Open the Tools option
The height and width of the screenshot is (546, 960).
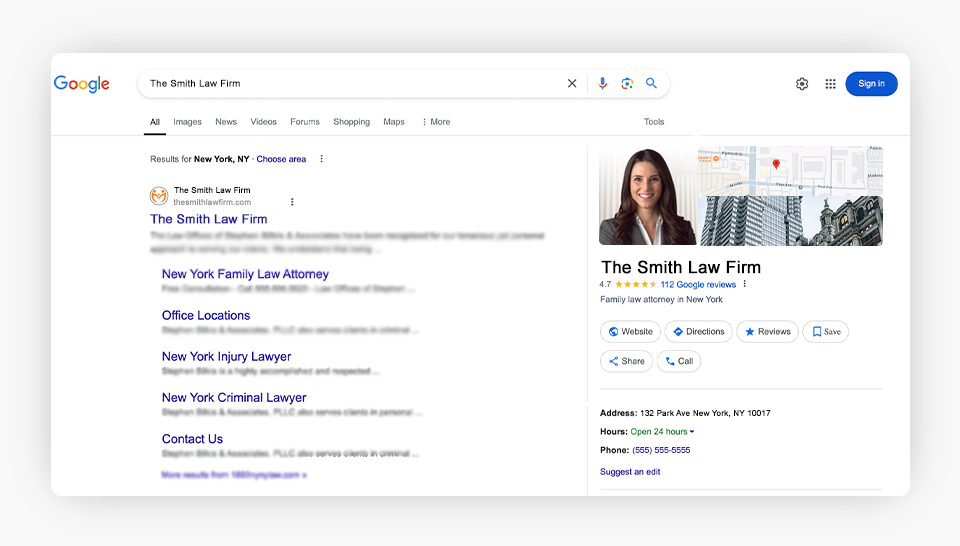click(654, 122)
